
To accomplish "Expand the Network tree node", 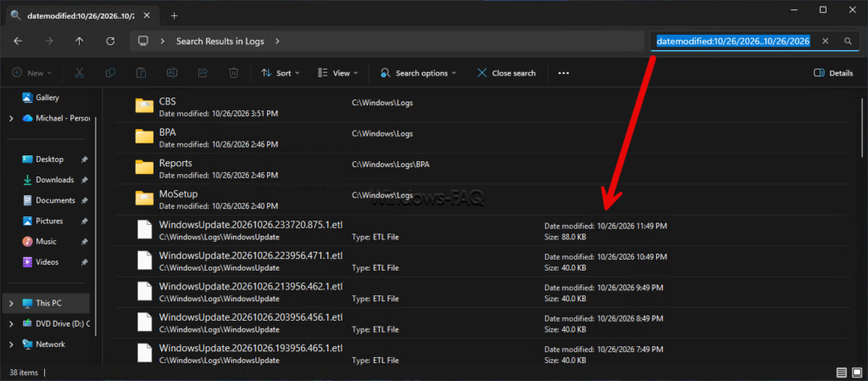I will tap(11, 344).
